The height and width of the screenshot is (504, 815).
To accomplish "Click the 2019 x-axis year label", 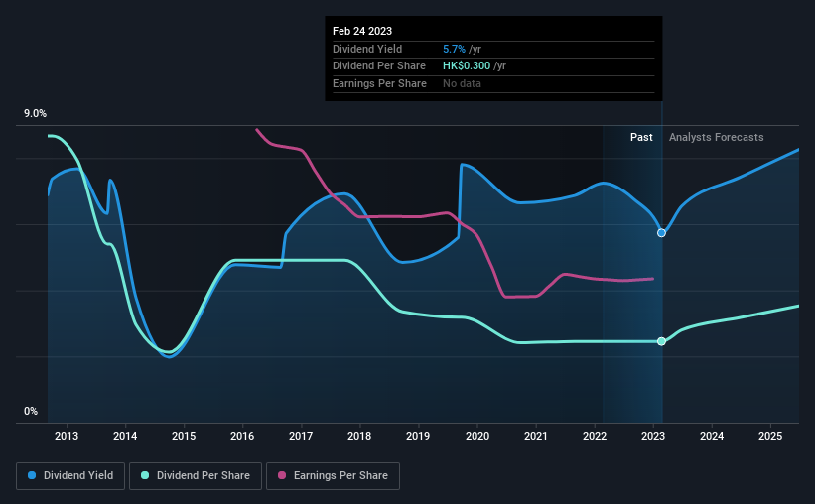I will 418,436.
